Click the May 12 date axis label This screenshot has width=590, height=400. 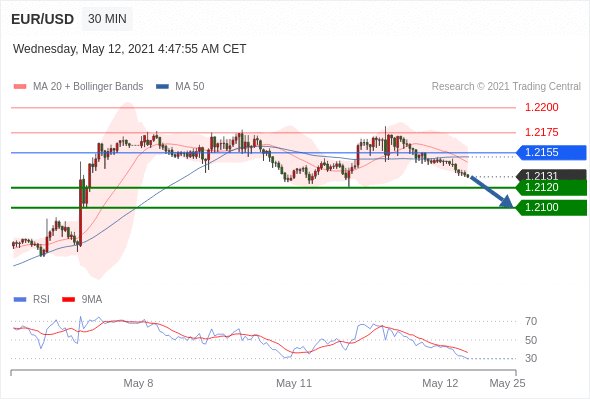pos(440,383)
